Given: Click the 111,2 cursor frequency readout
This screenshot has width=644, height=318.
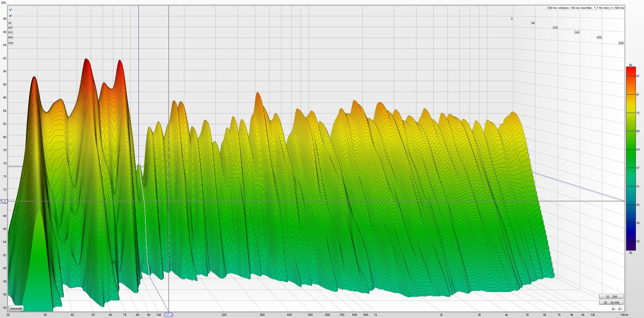Looking at the screenshot, I should (x=168, y=315).
